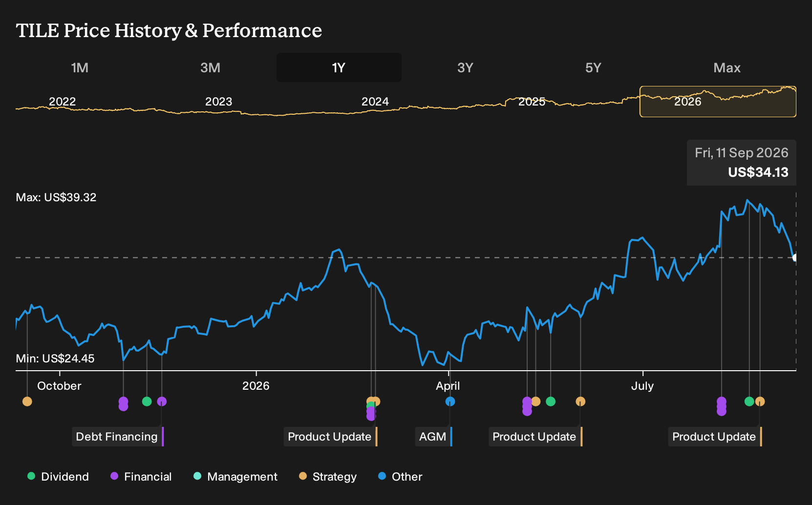Select the 1M time range tab
The width and height of the screenshot is (812, 505).
pos(80,67)
